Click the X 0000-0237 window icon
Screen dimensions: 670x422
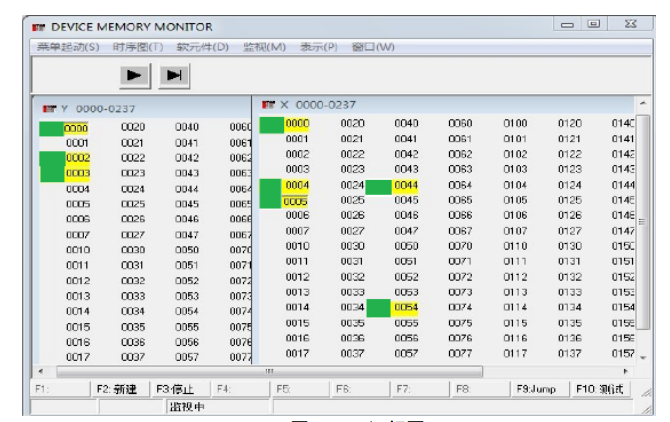pos(268,105)
